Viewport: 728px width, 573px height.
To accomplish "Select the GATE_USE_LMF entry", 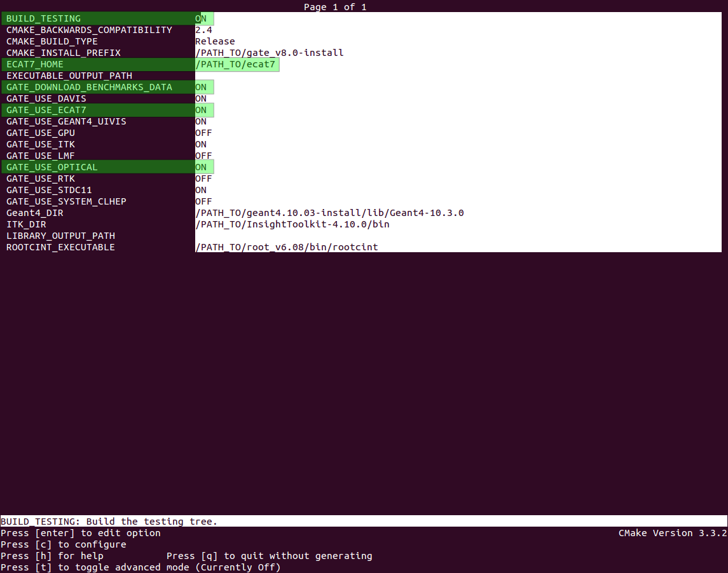I will (41, 156).
